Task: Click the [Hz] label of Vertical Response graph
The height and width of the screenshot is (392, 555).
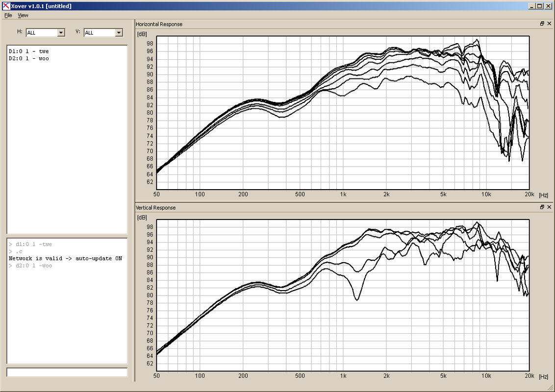Action: [x=543, y=376]
